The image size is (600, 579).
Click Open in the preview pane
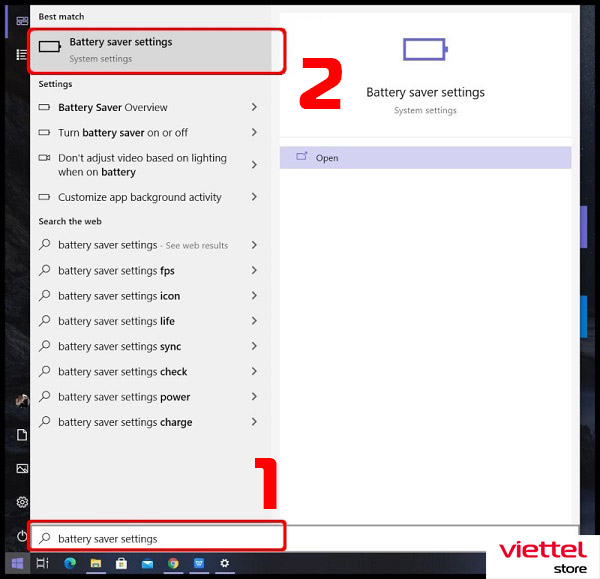426,158
